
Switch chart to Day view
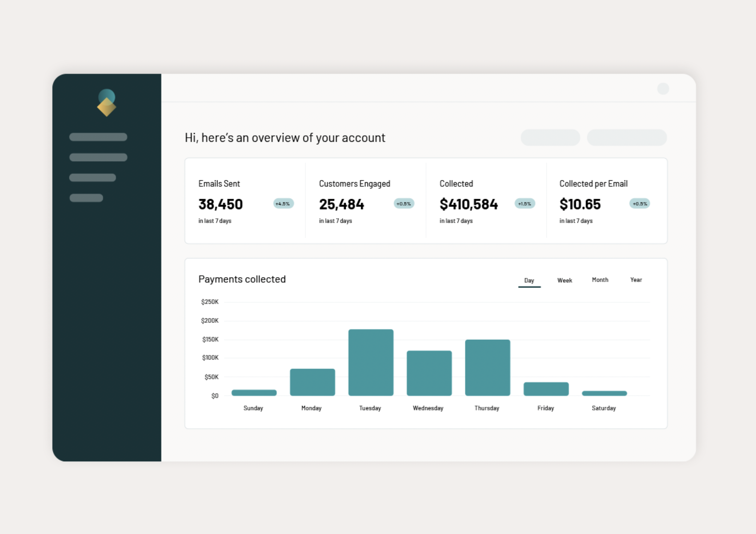pos(529,280)
